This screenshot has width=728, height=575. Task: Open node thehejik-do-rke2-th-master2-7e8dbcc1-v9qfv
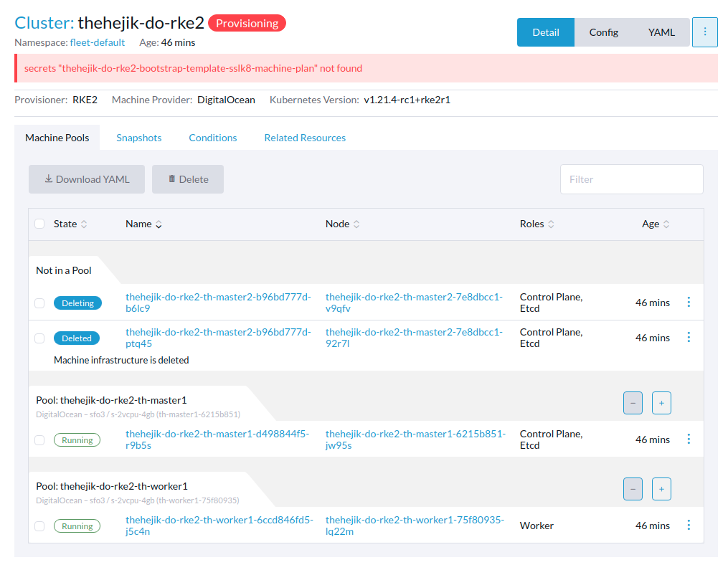(414, 303)
